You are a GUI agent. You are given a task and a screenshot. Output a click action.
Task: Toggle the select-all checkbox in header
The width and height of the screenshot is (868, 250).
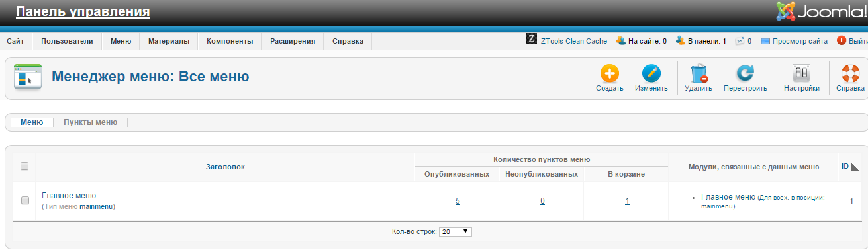click(x=24, y=167)
